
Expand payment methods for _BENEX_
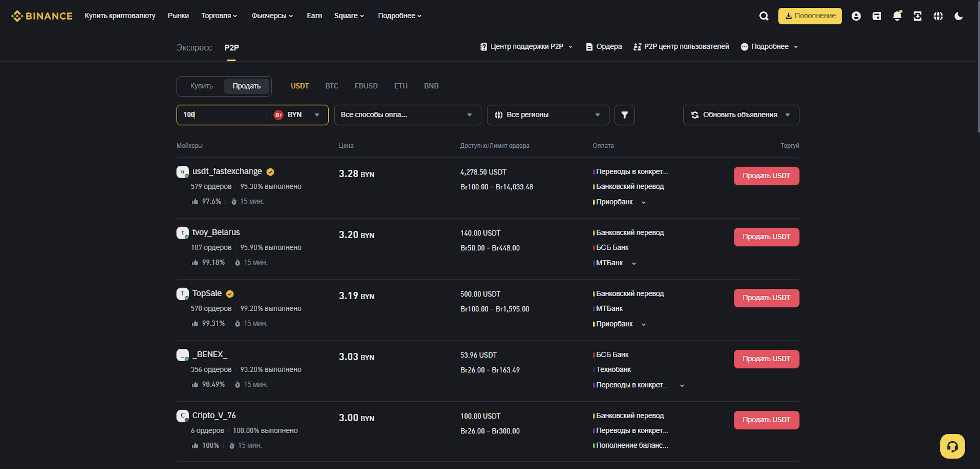[x=682, y=386]
